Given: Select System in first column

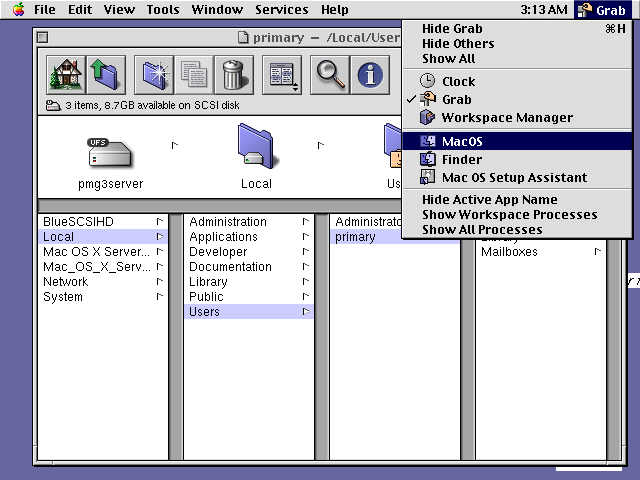Looking at the screenshot, I should (x=102, y=297).
